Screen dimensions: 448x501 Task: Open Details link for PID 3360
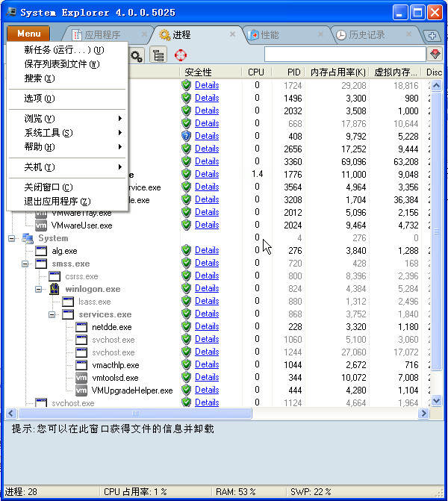[x=207, y=161]
